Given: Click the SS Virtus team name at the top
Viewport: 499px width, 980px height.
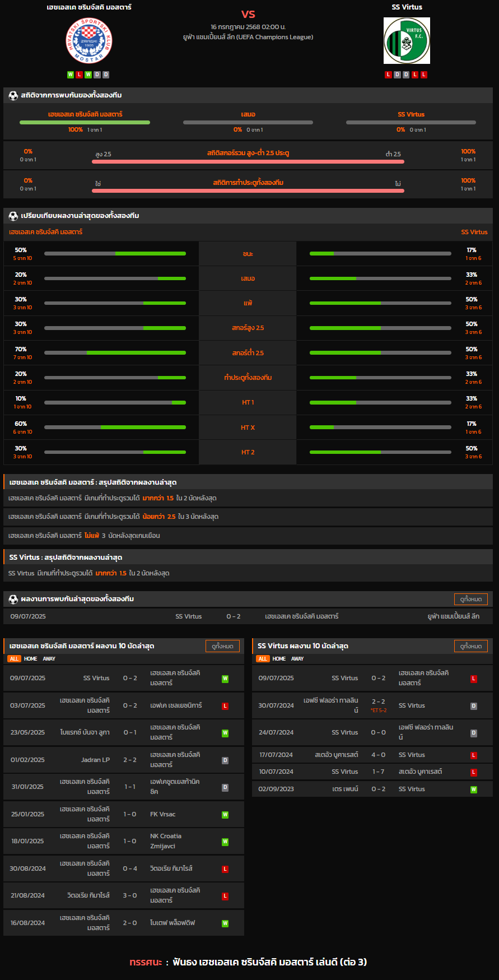Looking at the screenshot, I should click(407, 7).
